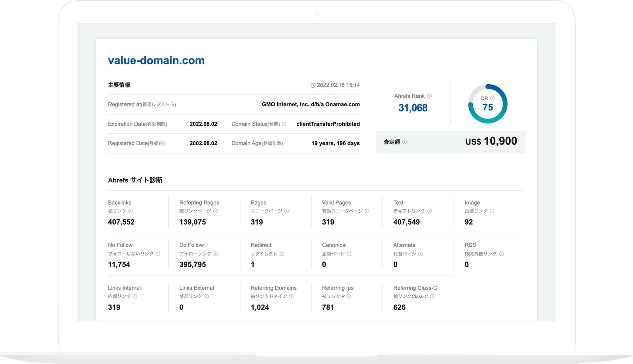Click info icon beside Domain Status
This screenshot has width=633, height=364.
coord(284,124)
